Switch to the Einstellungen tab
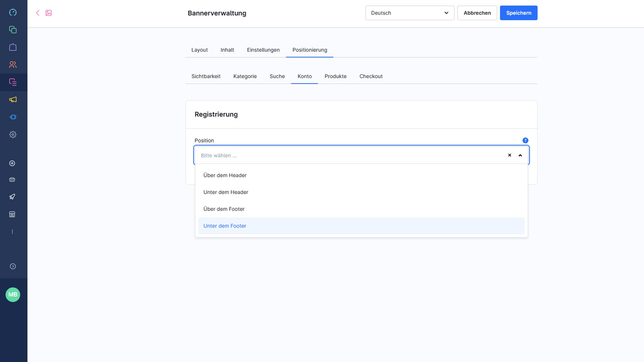This screenshot has width=644, height=362. (x=263, y=50)
